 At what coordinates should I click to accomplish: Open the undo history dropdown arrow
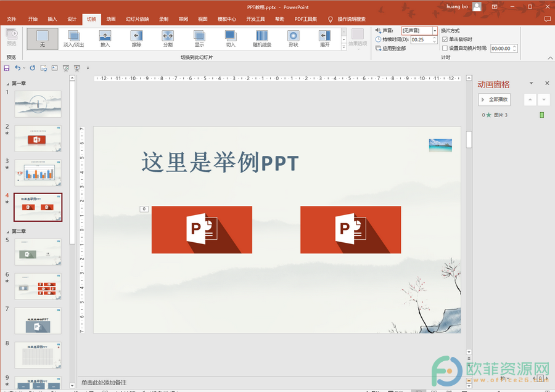click(x=24, y=68)
